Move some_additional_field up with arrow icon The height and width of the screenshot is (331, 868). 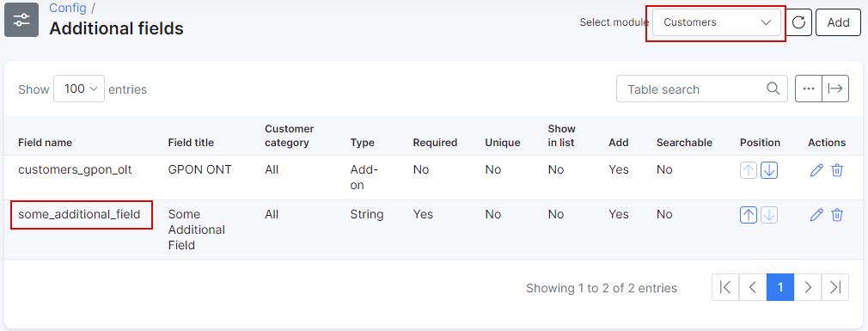coord(749,215)
